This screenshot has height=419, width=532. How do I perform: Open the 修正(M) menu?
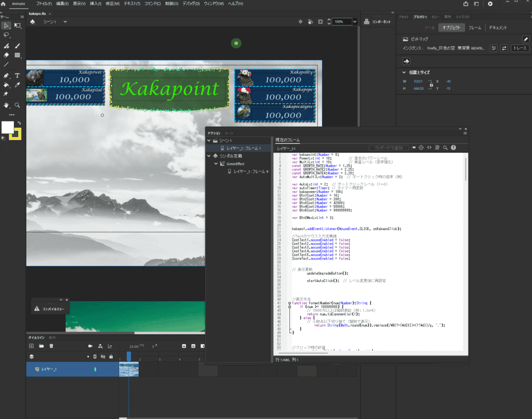pyautogui.click(x=112, y=4)
